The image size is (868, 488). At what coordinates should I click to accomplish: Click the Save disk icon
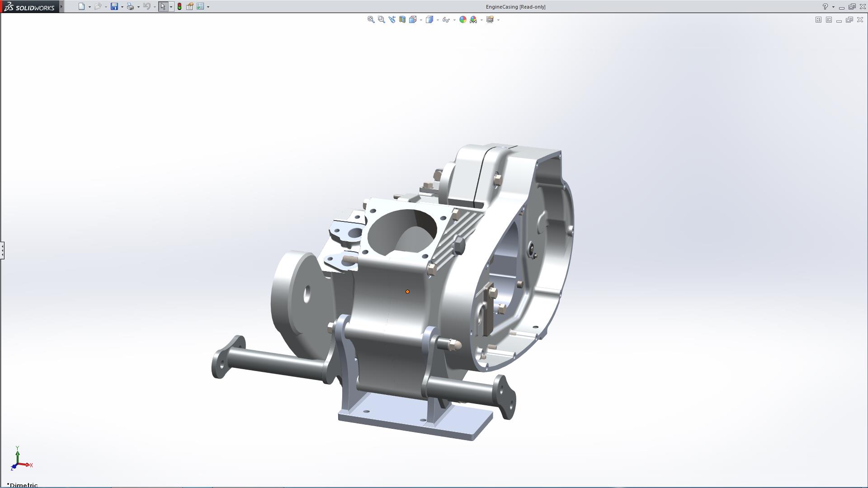click(114, 7)
